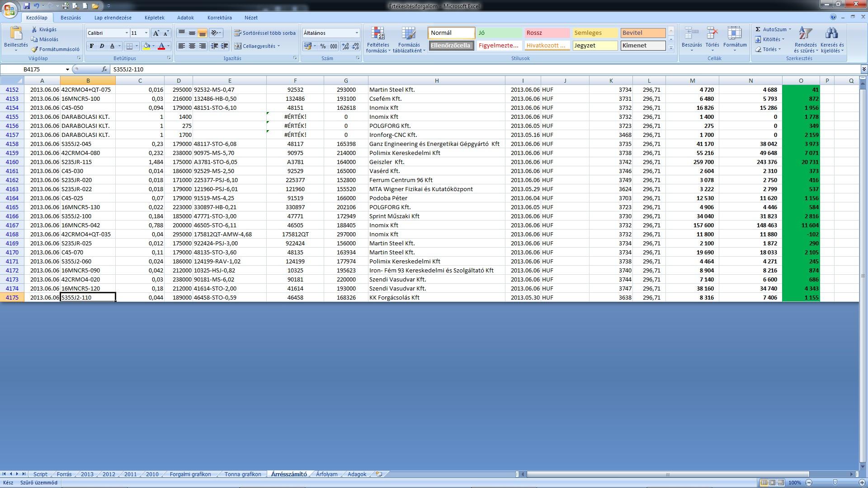Viewport: 868px width, 488px height.
Task: Activate Formátummásoló format painter
Action: [55, 49]
